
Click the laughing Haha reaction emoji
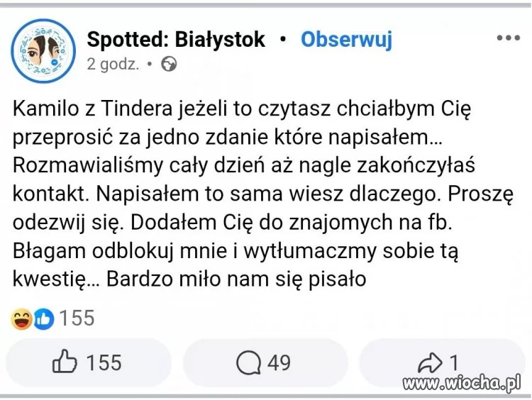pyautogui.click(x=21, y=319)
